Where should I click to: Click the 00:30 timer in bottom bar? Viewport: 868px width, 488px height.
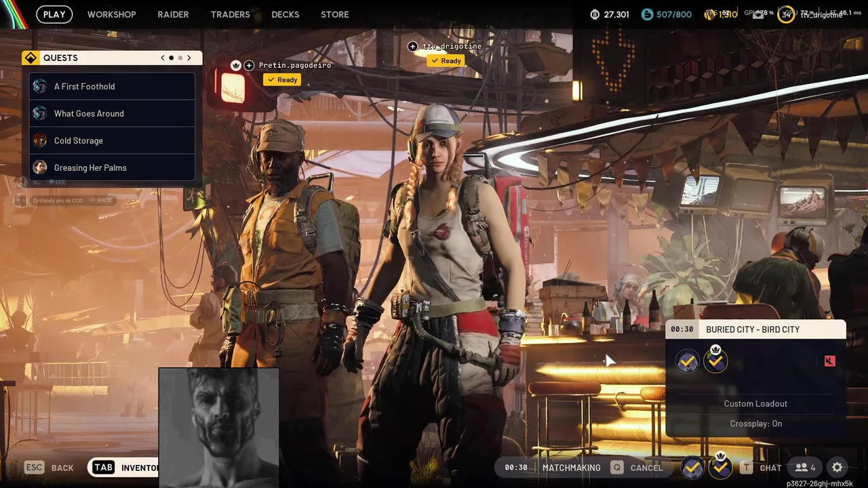click(x=516, y=468)
